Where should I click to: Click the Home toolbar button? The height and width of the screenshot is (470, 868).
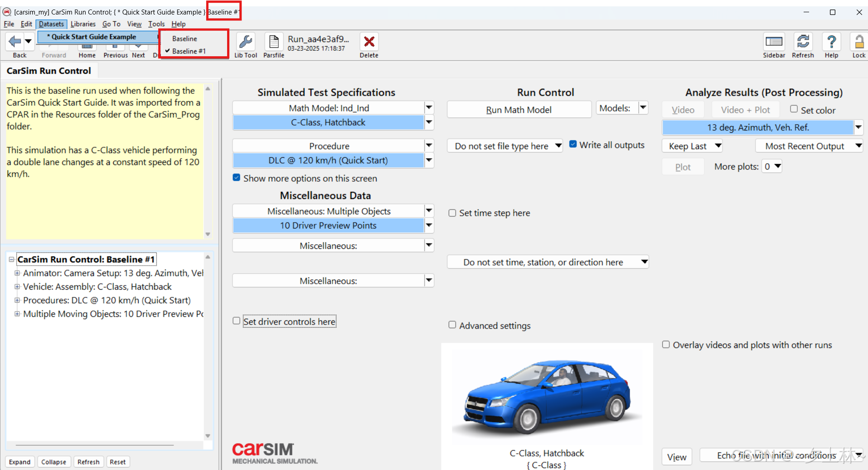[87, 52]
